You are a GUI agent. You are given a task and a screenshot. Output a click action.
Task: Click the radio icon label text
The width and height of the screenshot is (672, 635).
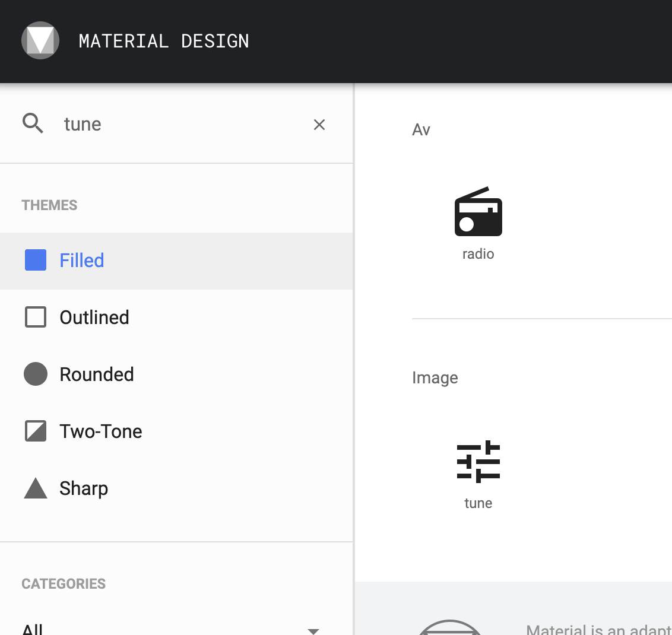click(478, 253)
